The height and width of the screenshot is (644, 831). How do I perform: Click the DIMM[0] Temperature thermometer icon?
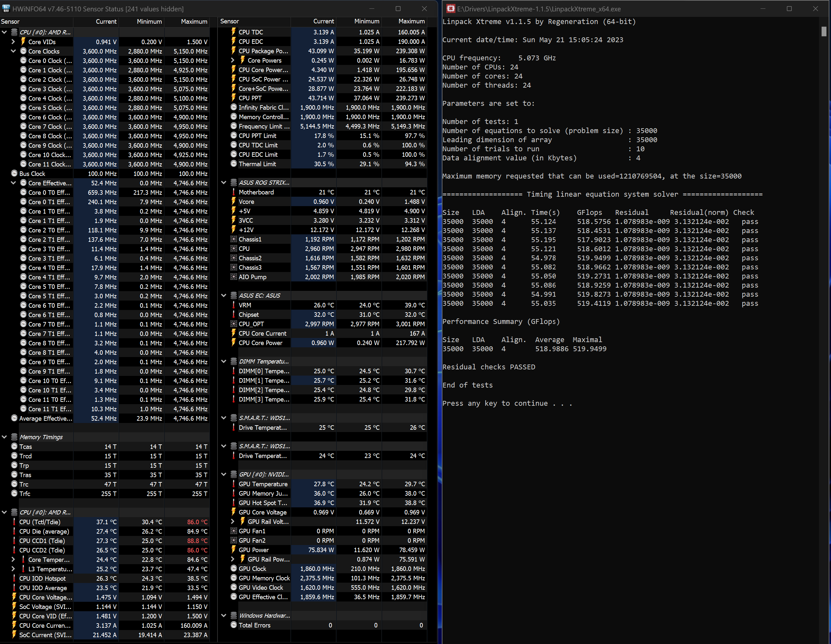click(234, 371)
